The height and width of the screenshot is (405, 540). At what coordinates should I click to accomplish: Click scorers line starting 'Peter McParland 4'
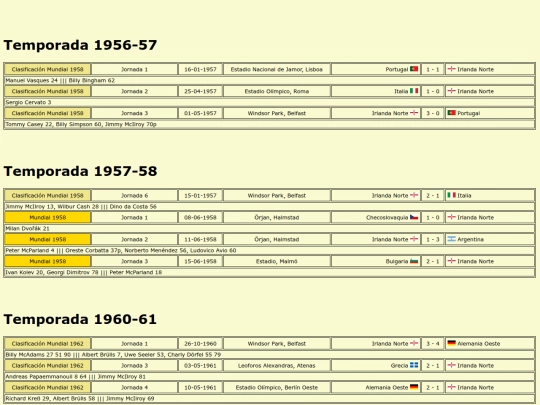point(270,250)
